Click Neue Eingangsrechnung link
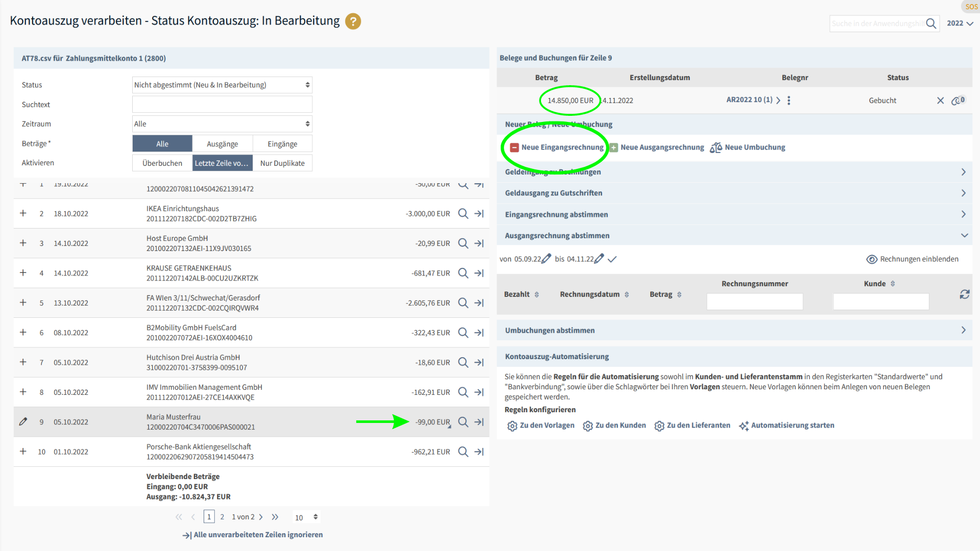The height and width of the screenshot is (551, 980). click(562, 147)
